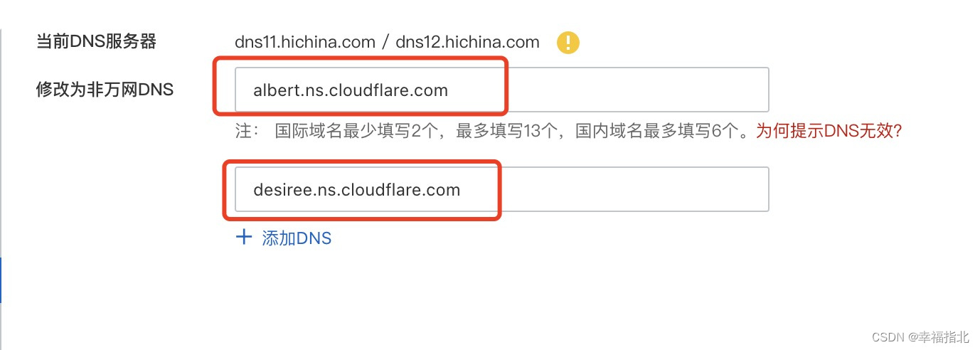
Task: Click the 当前DNS服务器 label
Action: [x=96, y=42]
